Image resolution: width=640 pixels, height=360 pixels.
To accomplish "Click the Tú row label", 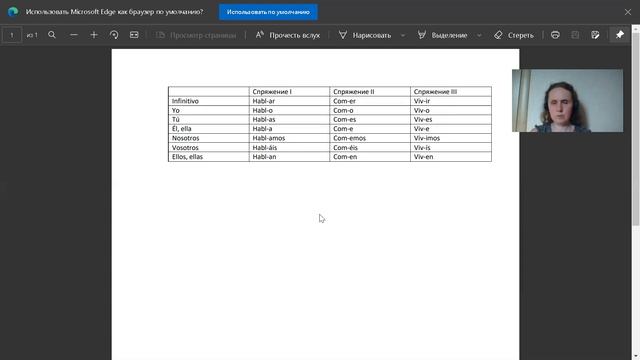I will [x=209, y=119].
